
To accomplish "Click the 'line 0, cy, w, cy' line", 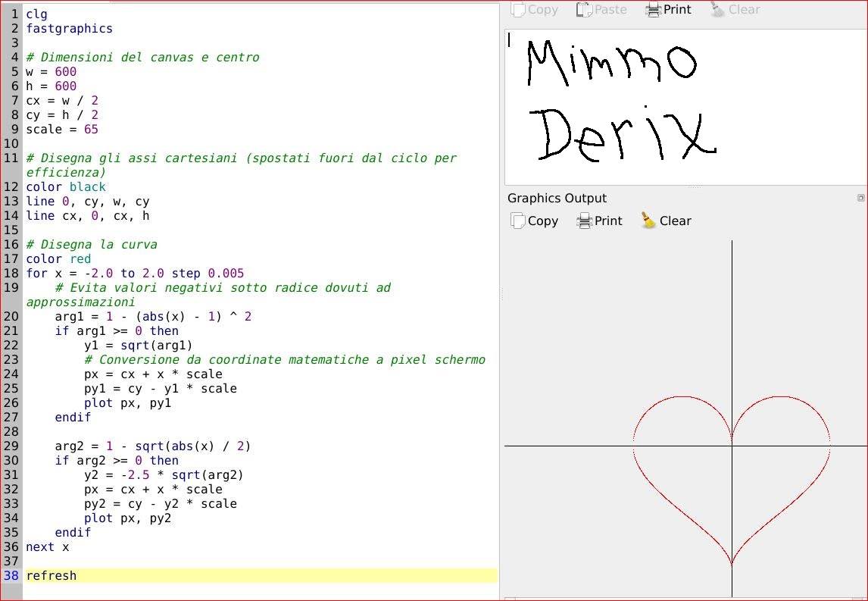I will 87,202.
